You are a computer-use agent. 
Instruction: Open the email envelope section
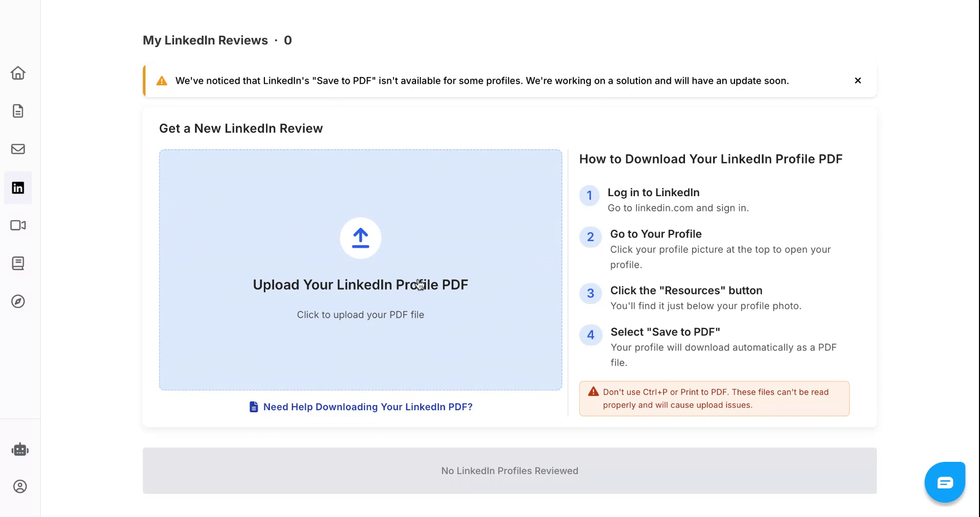click(18, 149)
